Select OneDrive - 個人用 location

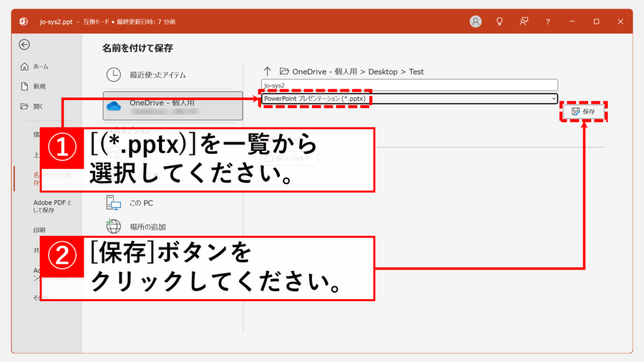172,106
